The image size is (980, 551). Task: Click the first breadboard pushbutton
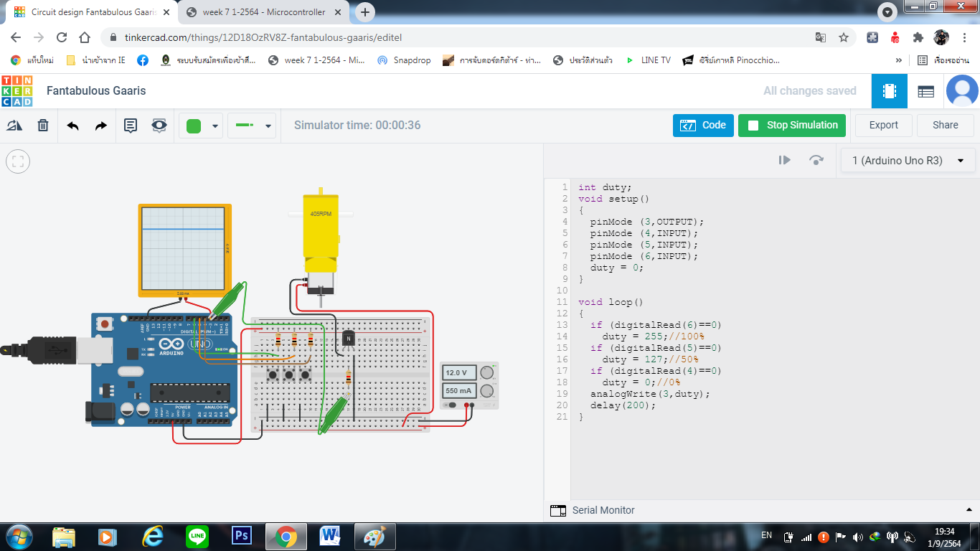[273, 375]
